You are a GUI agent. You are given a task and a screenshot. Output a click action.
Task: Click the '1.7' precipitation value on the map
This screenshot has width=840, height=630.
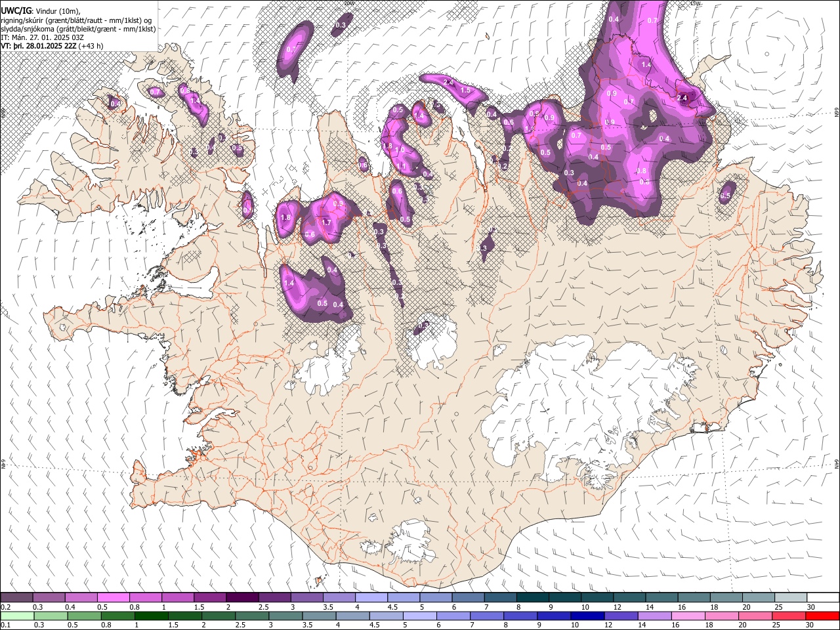(x=326, y=223)
